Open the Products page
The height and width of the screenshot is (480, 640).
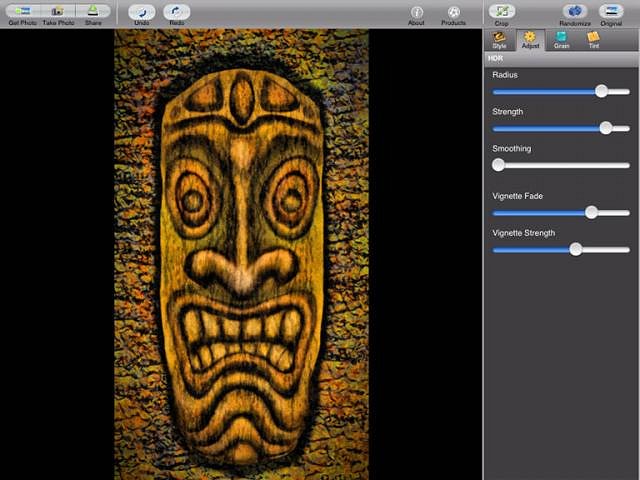click(x=454, y=13)
